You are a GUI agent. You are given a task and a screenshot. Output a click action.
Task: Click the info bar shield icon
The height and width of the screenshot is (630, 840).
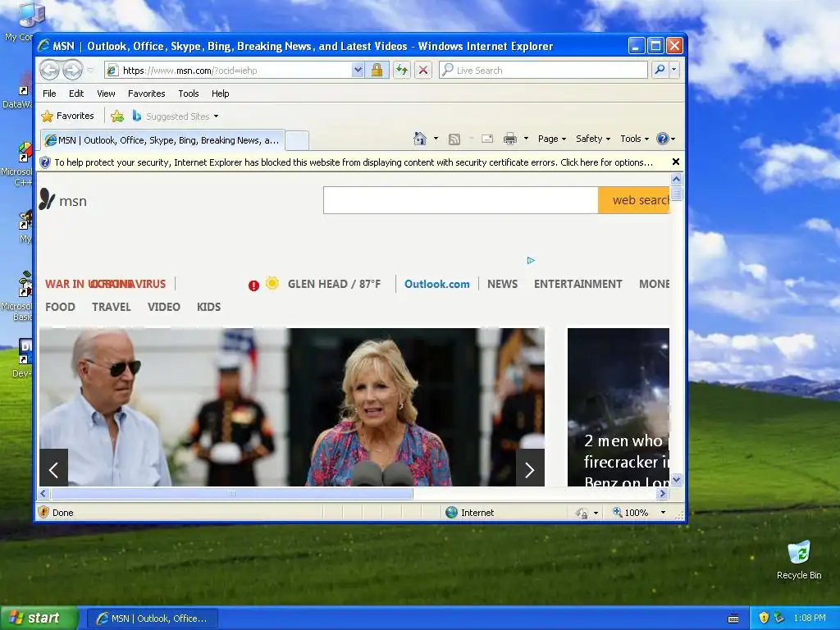click(45, 162)
